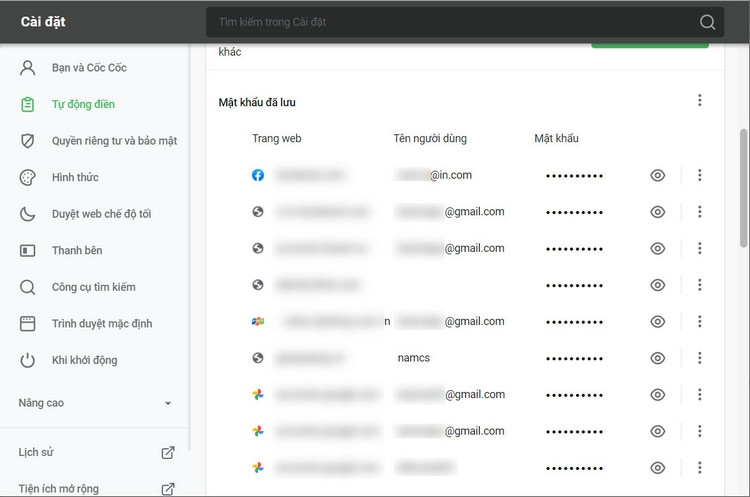Viewport: 750px width, 497px height.
Task: Click the 'Mật khẩu' column header
Action: tap(556, 138)
